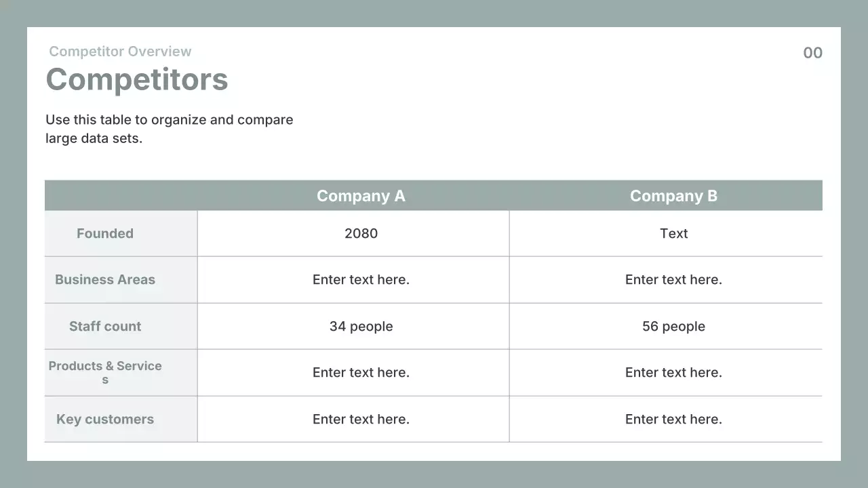Select the "2080" founded cell

tap(361, 234)
